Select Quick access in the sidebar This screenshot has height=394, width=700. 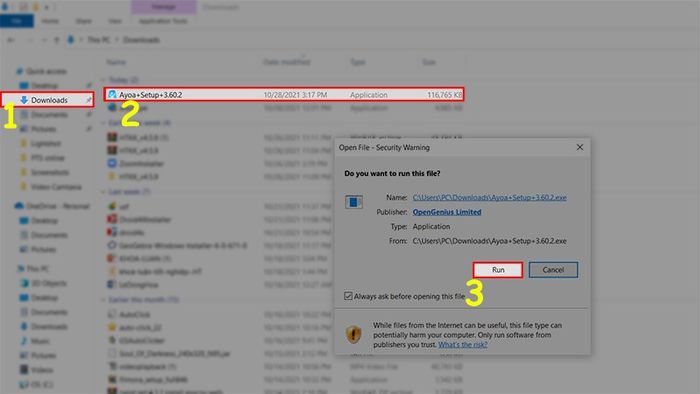click(x=46, y=71)
